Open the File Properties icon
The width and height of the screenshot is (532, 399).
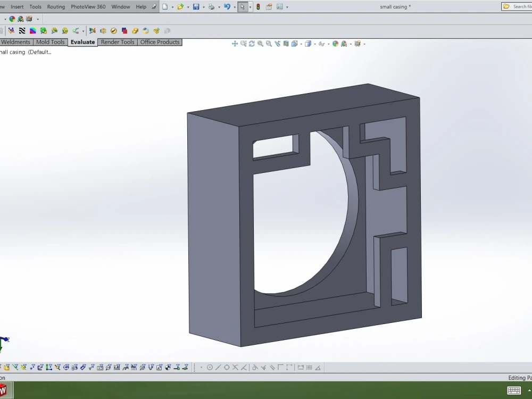pos(269,7)
